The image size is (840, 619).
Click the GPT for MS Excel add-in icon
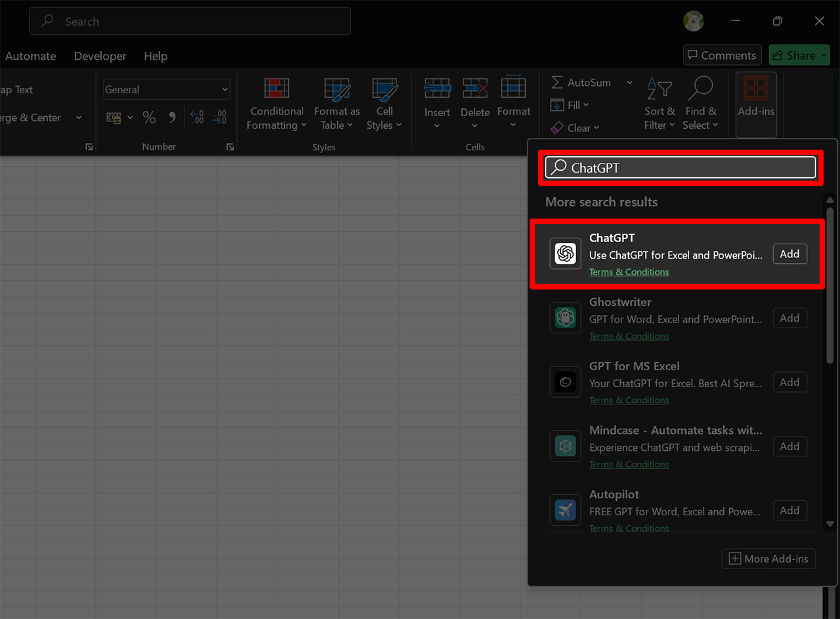[x=565, y=381]
